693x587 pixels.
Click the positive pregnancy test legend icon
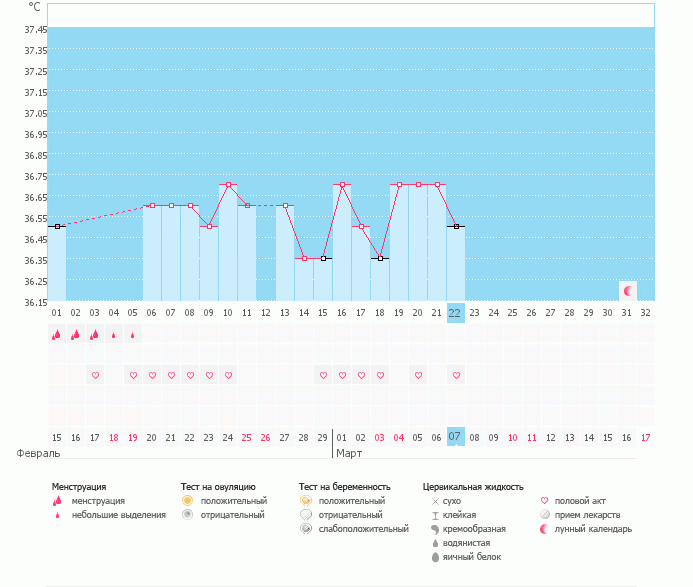point(305,500)
